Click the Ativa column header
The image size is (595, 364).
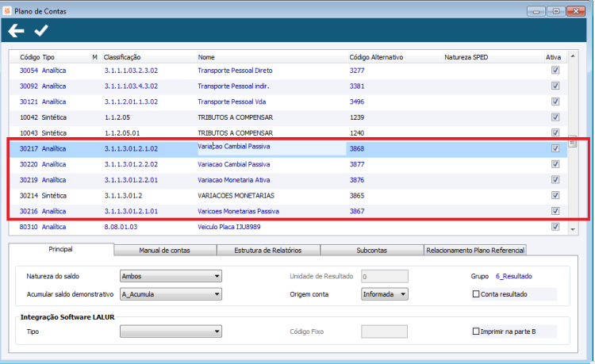point(553,57)
